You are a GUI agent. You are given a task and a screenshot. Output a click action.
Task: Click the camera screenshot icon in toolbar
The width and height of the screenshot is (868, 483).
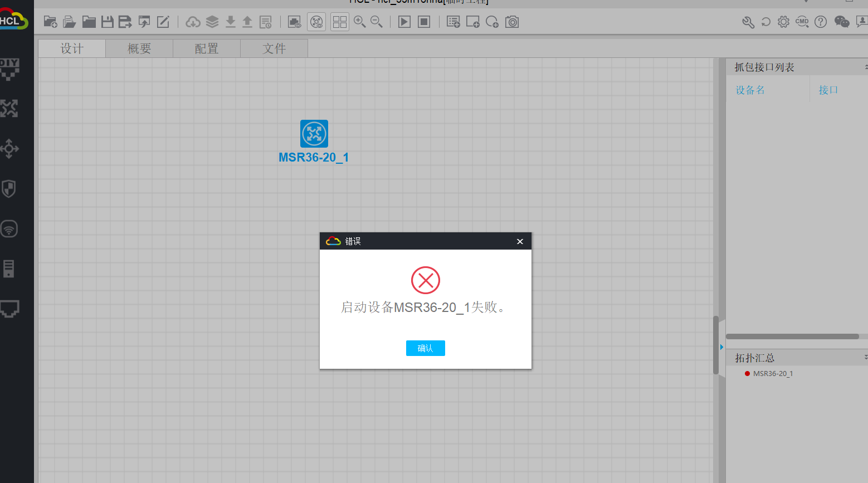point(512,22)
